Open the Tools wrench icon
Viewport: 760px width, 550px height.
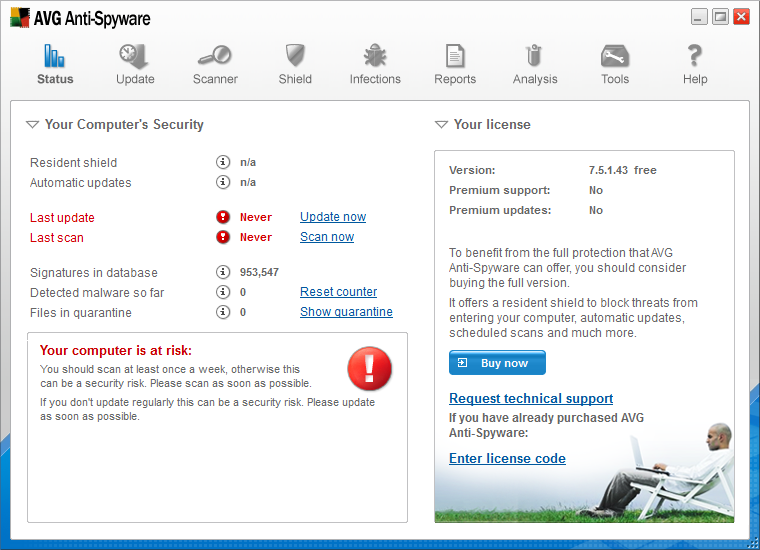pyautogui.click(x=615, y=56)
